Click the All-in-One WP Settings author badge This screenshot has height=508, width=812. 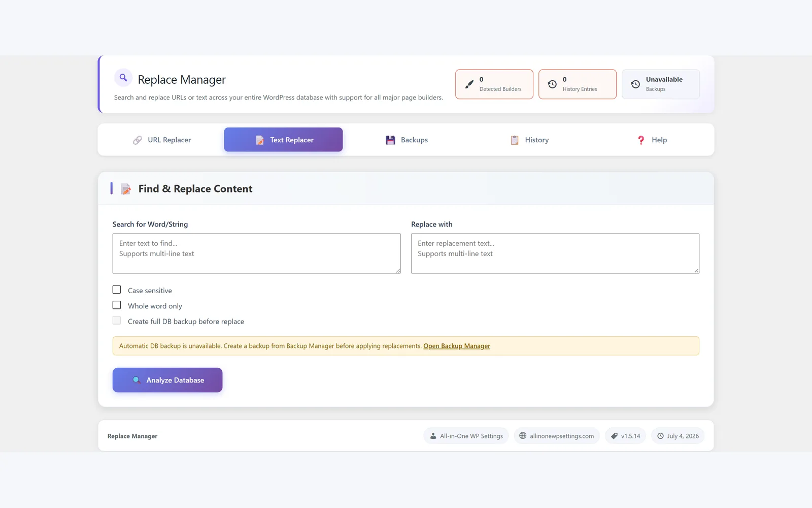466,436
